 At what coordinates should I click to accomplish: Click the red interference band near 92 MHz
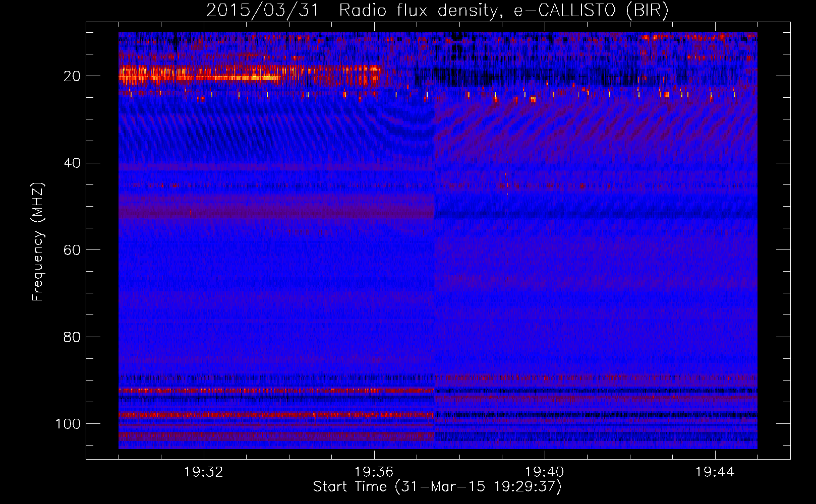(x=276, y=391)
